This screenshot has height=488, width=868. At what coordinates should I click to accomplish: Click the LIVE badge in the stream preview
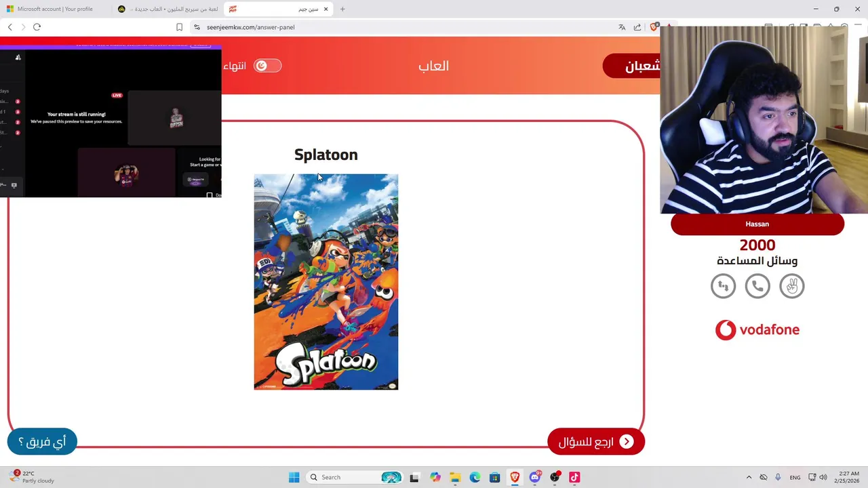tap(117, 96)
